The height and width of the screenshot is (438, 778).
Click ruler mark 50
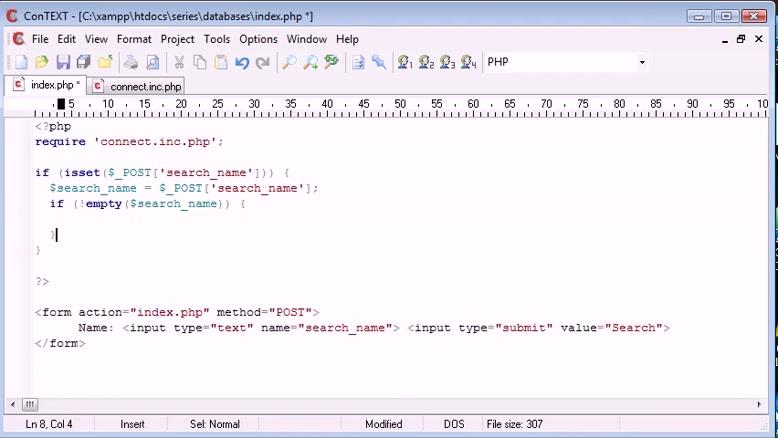(x=400, y=104)
